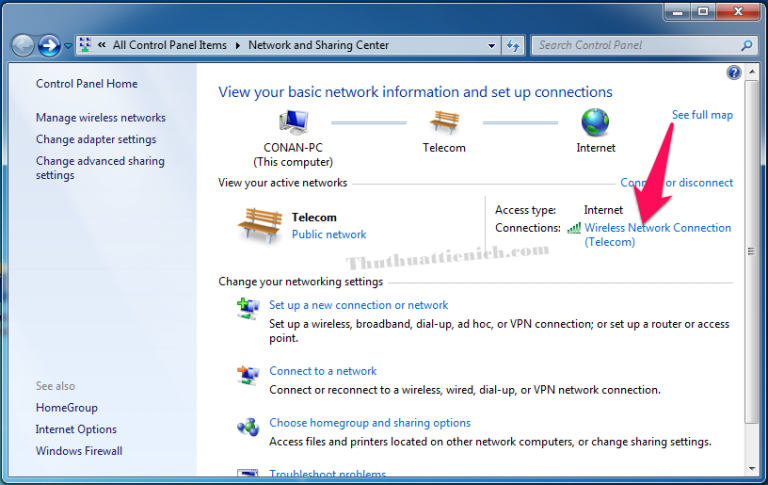Click the Search Control Panel field
The image size is (768, 485).
click(636, 45)
